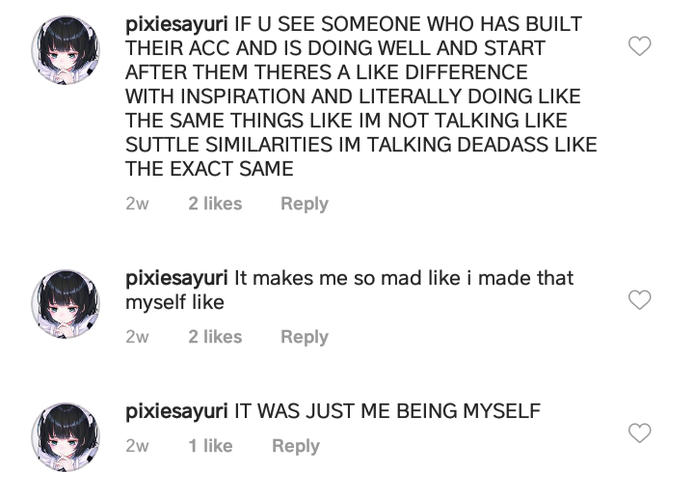
Task: View the "1 like" on the last comment
Action: coord(210,446)
